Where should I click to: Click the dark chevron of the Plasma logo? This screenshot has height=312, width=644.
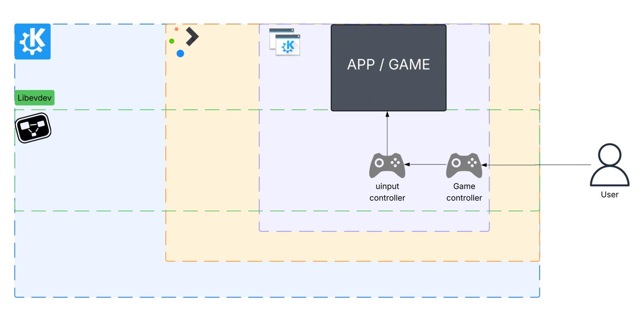pos(192,37)
